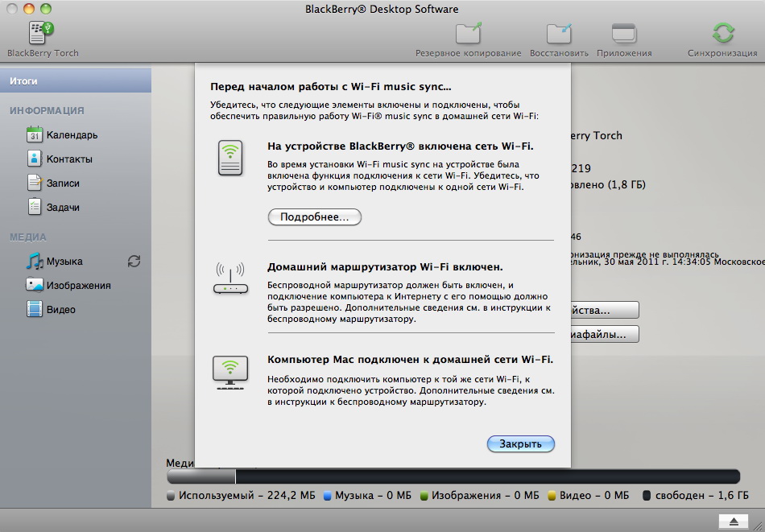Click the gray Используемый legend swatch
The width and height of the screenshot is (765, 532).
pyautogui.click(x=170, y=496)
